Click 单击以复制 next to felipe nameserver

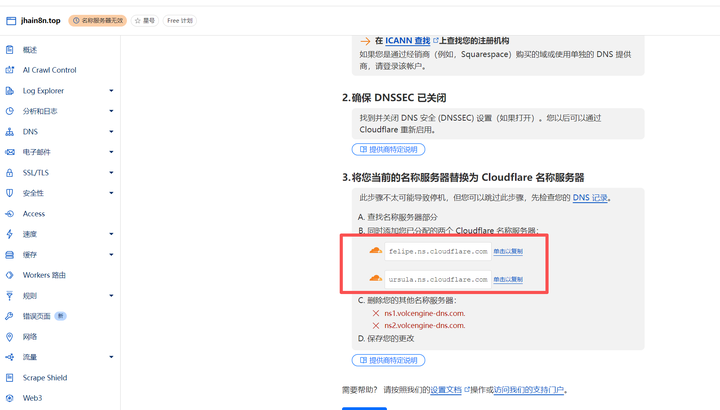point(508,251)
